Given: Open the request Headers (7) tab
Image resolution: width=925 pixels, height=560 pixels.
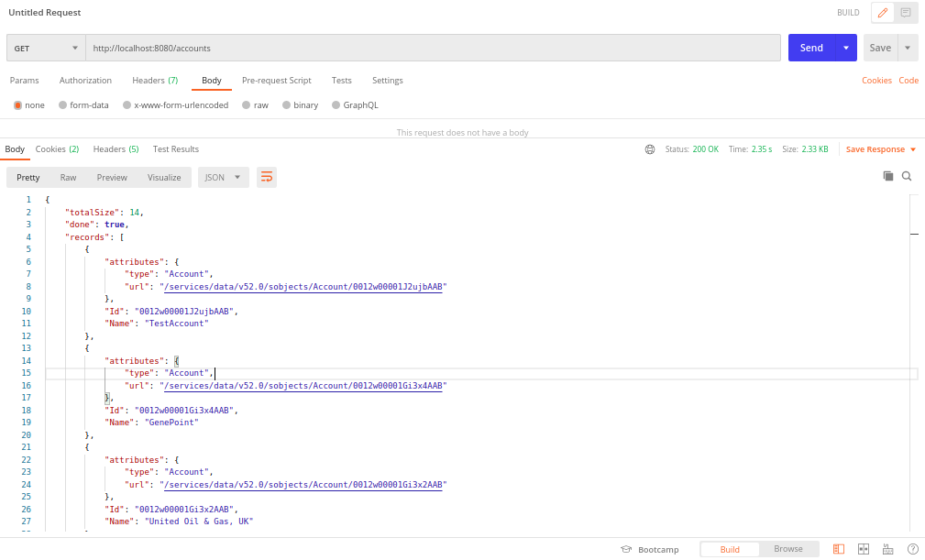Looking at the screenshot, I should 155,80.
